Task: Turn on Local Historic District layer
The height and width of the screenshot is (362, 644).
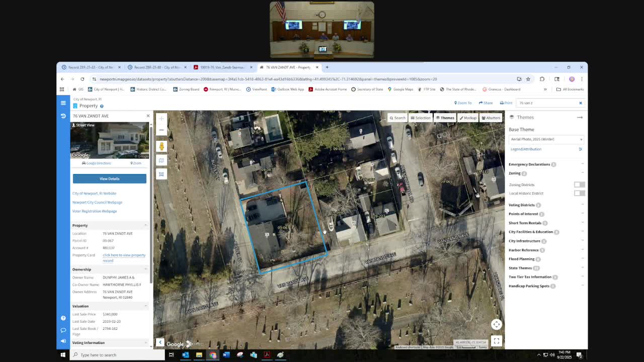Action: click(x=579, y=193)
